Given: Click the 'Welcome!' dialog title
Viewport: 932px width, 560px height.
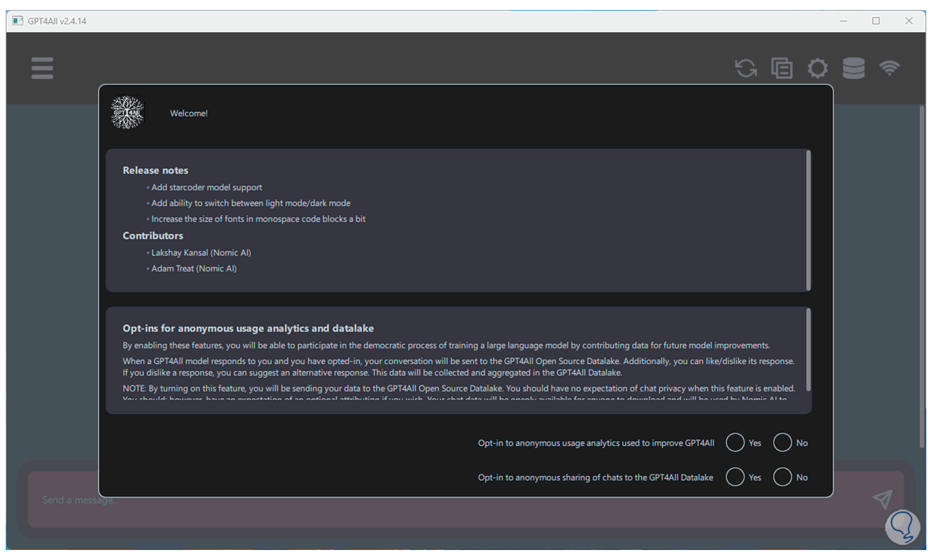Looking at the screenshot, I should 189,113.
